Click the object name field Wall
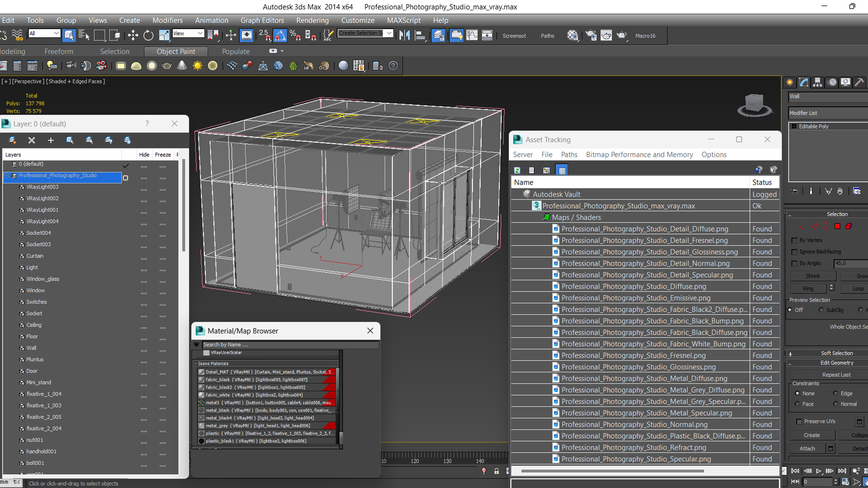 click(828, 96)
